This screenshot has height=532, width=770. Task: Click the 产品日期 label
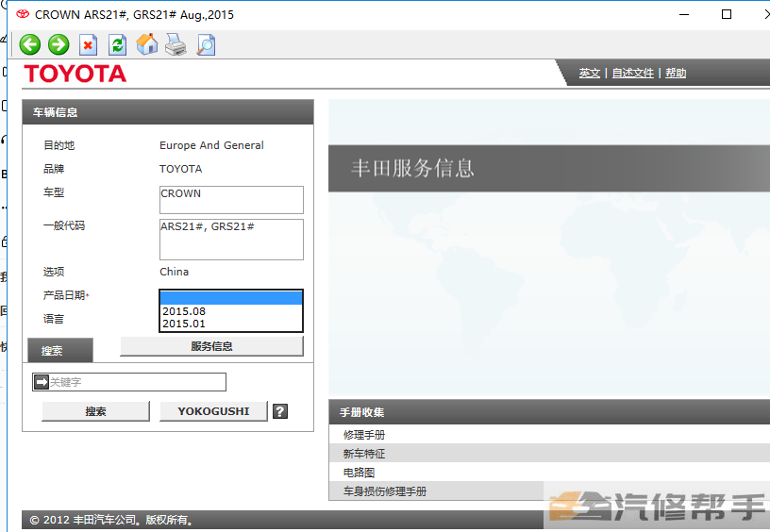click(66, 295)
